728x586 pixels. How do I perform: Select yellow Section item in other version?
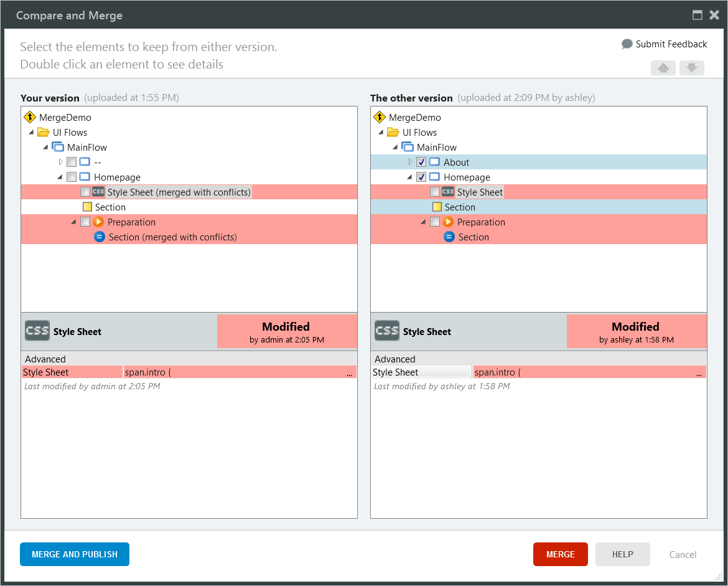coord(460,207)
